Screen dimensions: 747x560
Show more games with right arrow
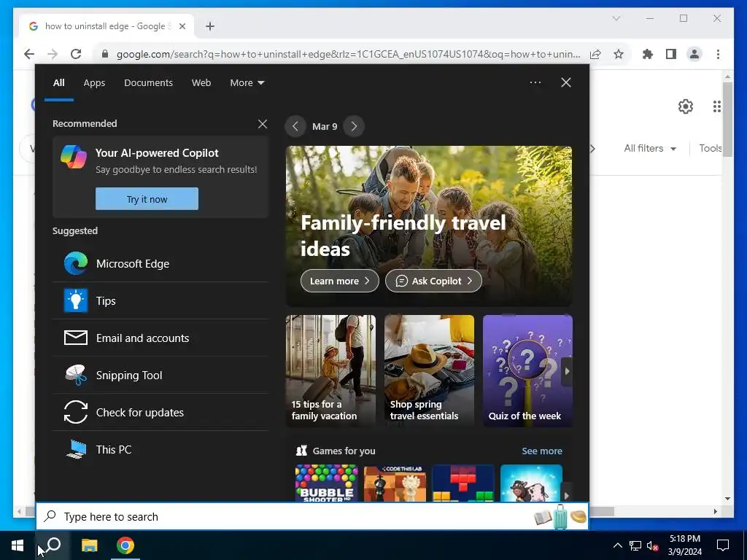[567, 495]
